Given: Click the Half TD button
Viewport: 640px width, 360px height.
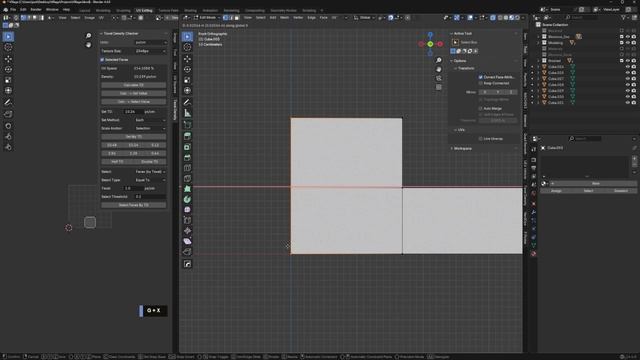Looking at the screenshot, I should (x=117, y=162).
